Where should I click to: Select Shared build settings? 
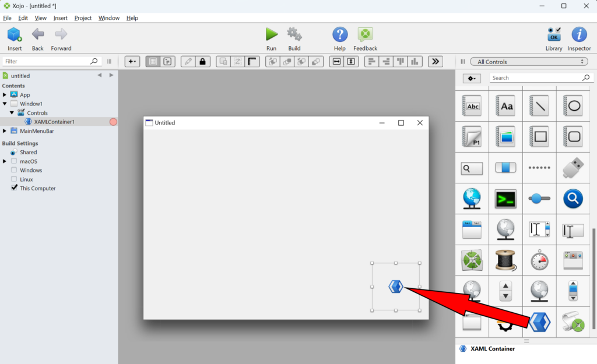[x=28, y=152]
